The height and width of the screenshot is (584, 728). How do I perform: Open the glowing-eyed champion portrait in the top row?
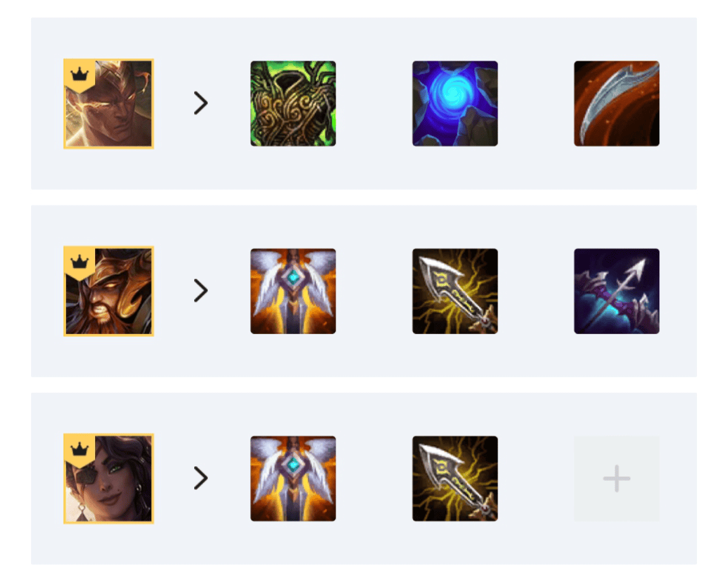click(x=109, y=104)
